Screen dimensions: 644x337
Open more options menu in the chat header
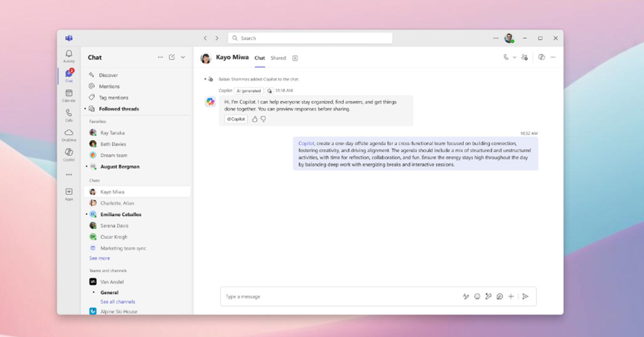(x=553, y=57)
